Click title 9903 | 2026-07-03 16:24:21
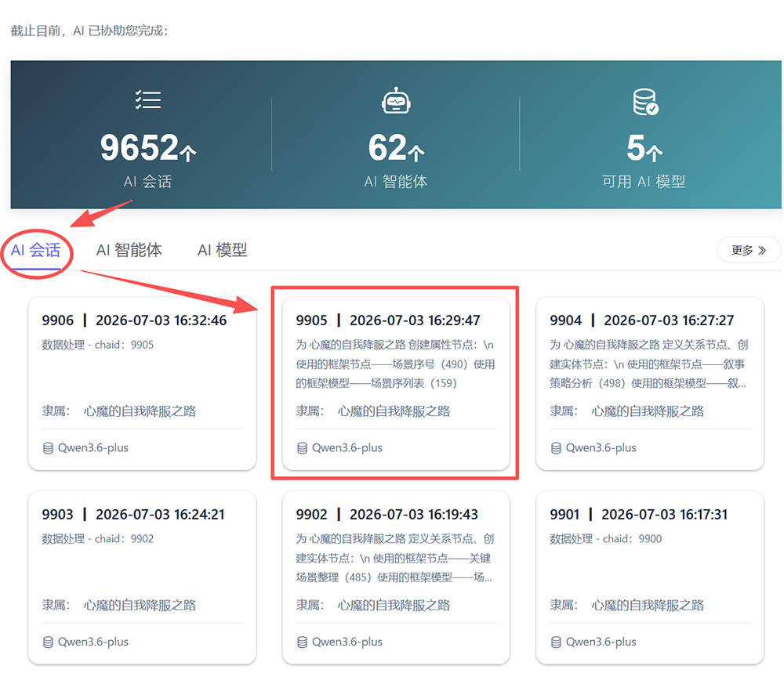This screenshot has height=673, width=784. [x=133, y=514]
